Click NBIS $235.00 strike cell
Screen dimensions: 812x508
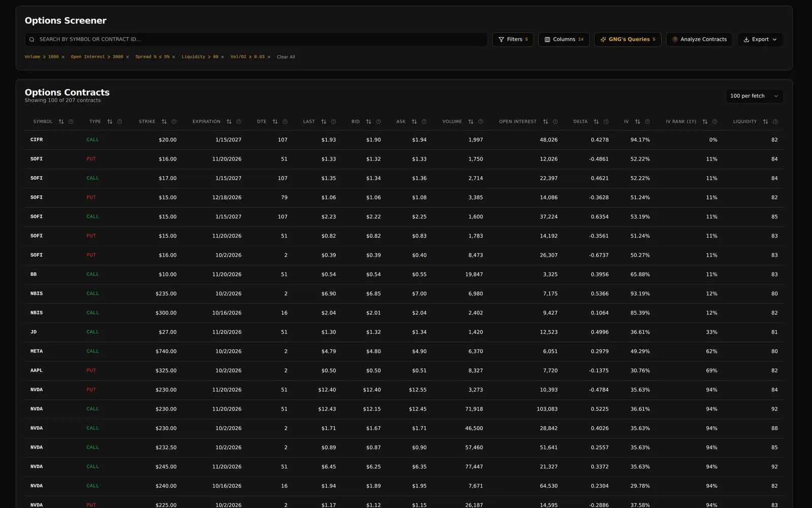pyautogui.click(x=166, y=294)
